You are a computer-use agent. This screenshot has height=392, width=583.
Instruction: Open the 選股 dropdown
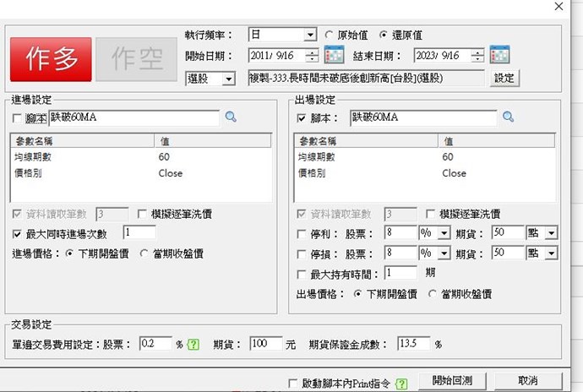229,79
